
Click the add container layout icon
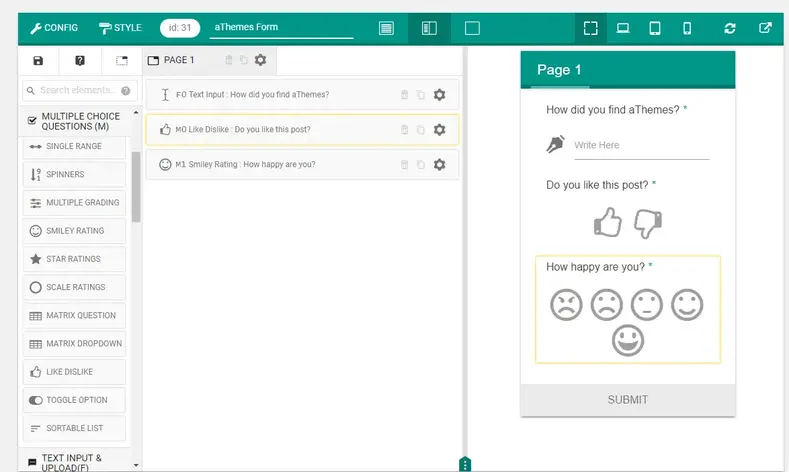point(122,61)
